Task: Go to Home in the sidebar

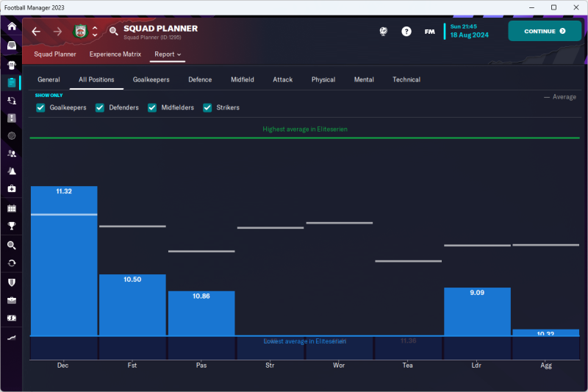Action: tap(12, 26)
